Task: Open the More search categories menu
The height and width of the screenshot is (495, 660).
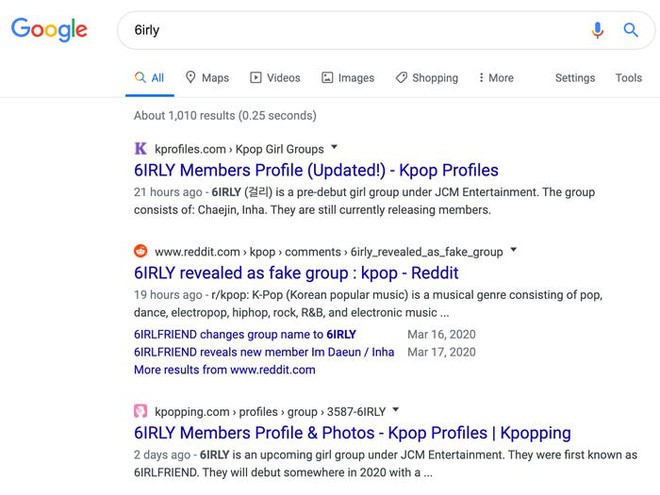Action: [496, 78]
